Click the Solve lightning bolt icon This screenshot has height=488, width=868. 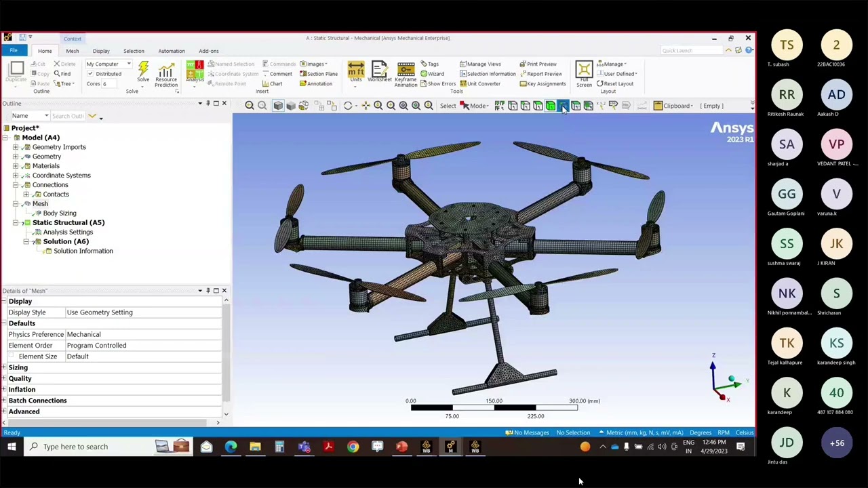point(143,69)
